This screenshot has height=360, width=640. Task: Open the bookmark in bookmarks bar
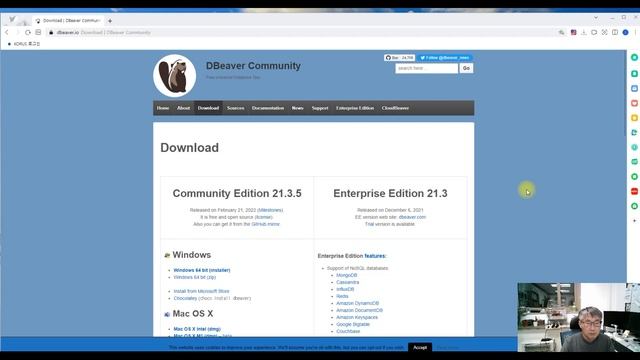tap(24, 44)
